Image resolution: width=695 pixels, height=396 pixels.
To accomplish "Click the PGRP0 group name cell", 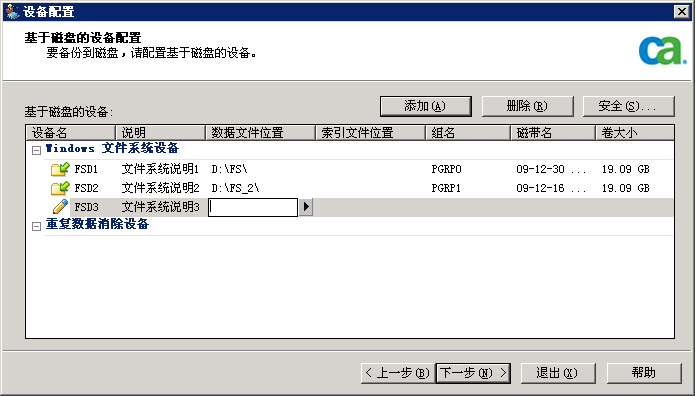I will 446,169.
